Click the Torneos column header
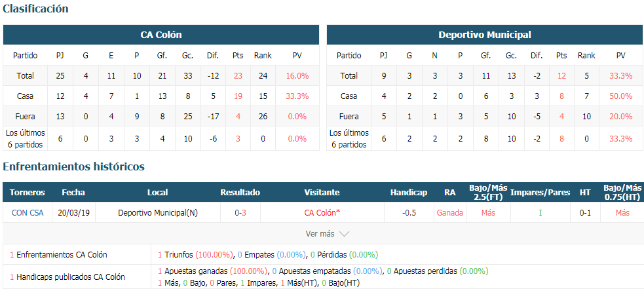This screenshot has height=289, width=644. click(x=27, y=193)
